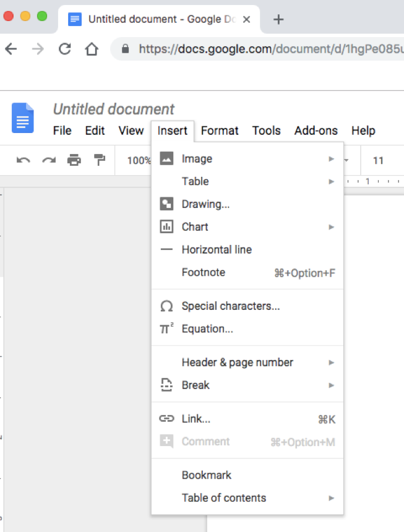Click the pi Equation icon
Screen dimensions: 404x532
point(166,328)
